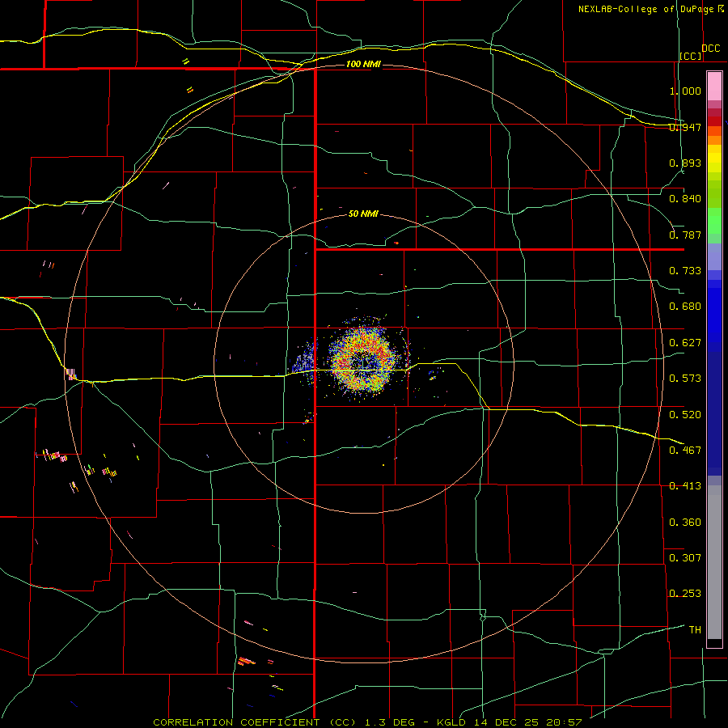
Task: Click the 0.467 scale value
Action: pos(685,451)
